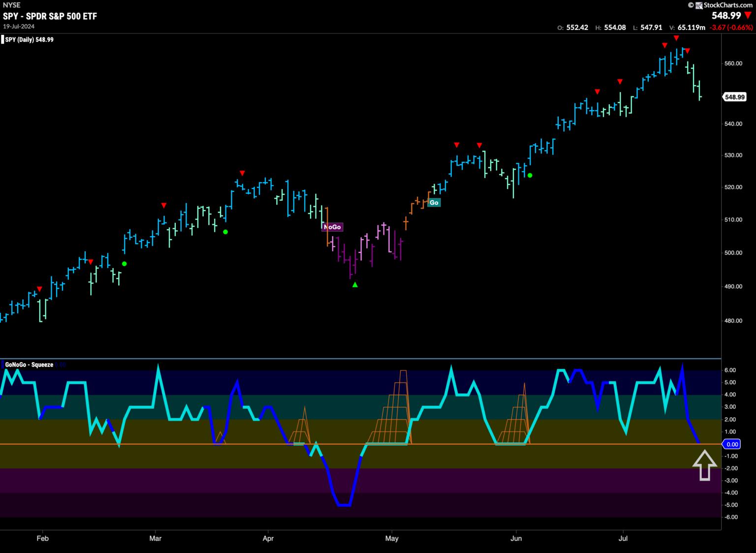Click the 560.00 level on the price axis
The image size is (756, 553).
click(733, 63)
